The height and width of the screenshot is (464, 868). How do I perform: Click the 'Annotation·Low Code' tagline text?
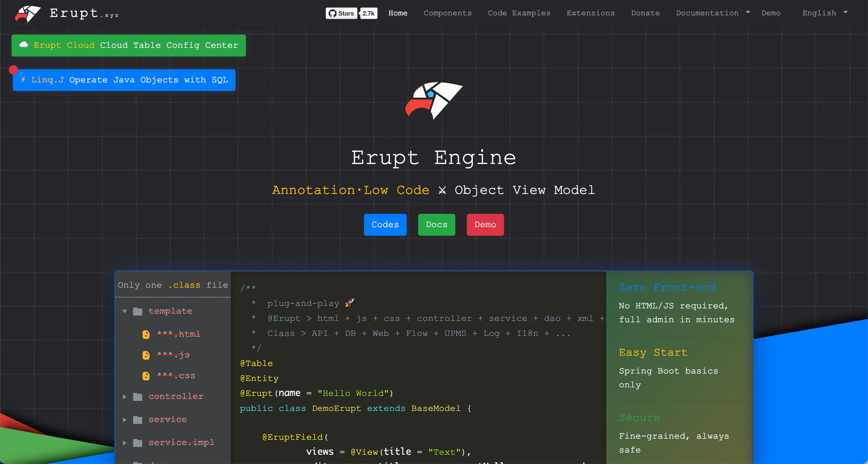pyautogui.click(x=351, y=190)
